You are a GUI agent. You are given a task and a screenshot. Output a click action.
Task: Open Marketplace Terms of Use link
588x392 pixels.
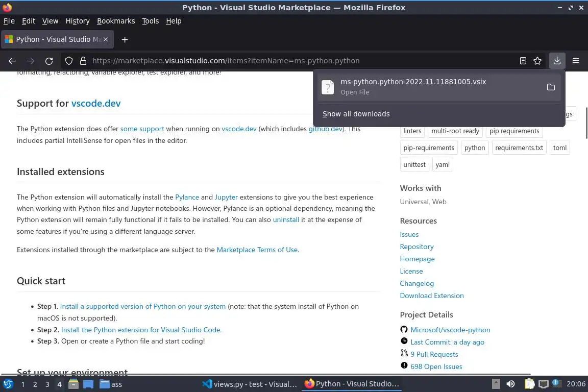[x=257, y=250]
